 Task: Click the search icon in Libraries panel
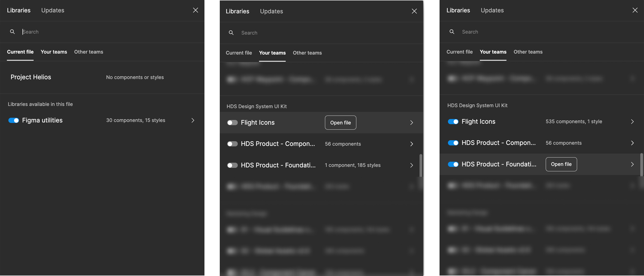12,32
